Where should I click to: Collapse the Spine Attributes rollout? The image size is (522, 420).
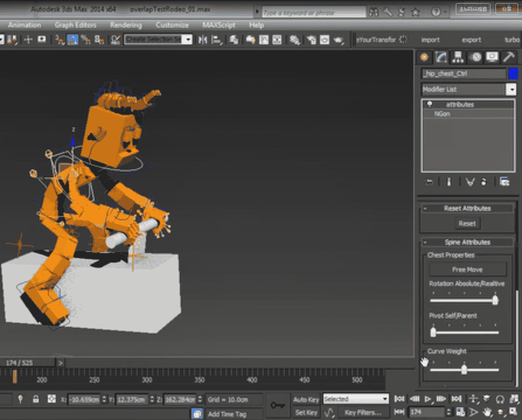tap(467, 242)
